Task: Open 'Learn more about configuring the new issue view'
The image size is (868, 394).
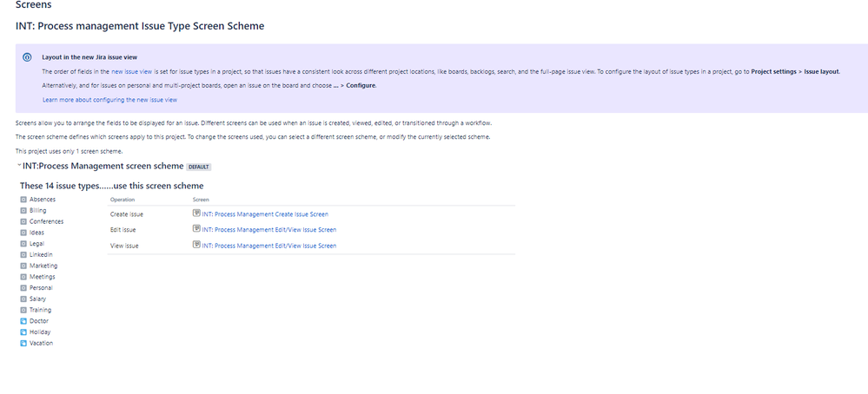Action: point(109,100)
